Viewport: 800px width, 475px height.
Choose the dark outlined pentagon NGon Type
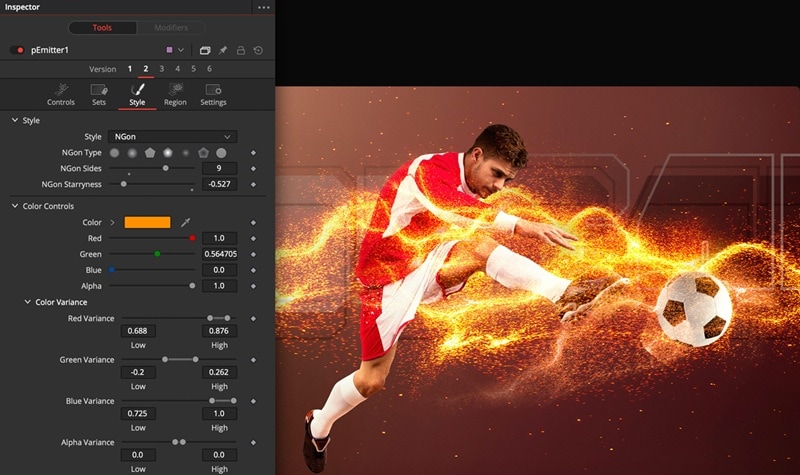click(203, 153)
